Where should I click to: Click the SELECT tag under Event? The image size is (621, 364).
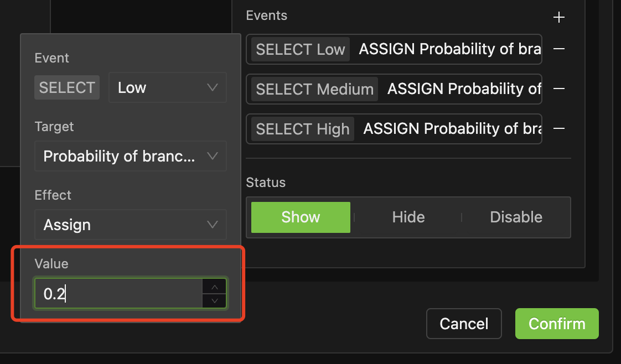coord(67,87)
